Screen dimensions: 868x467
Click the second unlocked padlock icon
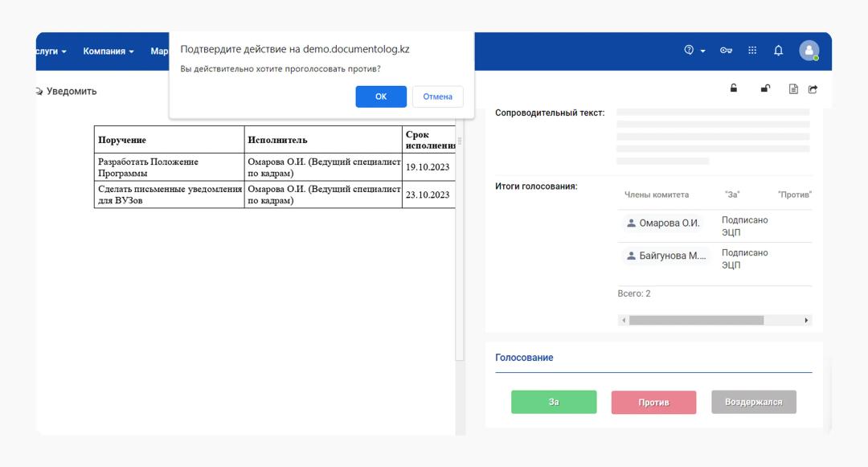click(x=765, y=88)
